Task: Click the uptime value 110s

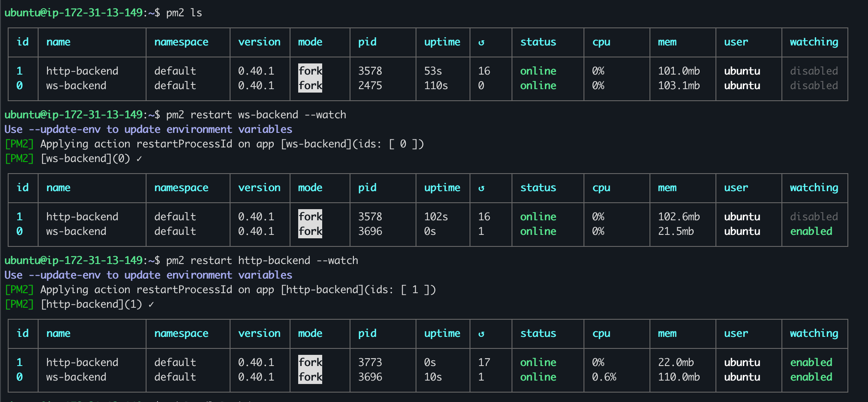Action: tap(436, 85)
